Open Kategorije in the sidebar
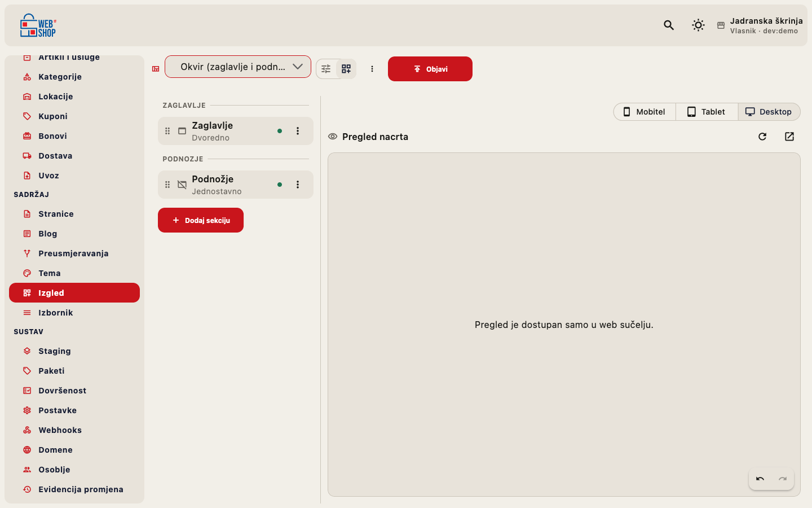812x508 pixels. pyautogui.click(x=74, y=77)
